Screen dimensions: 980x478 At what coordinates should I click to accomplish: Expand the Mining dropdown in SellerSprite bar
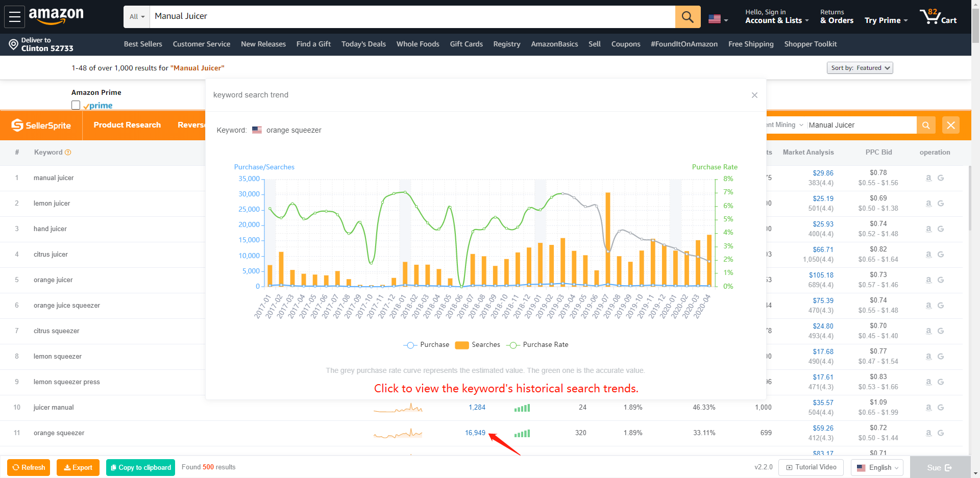785,125
